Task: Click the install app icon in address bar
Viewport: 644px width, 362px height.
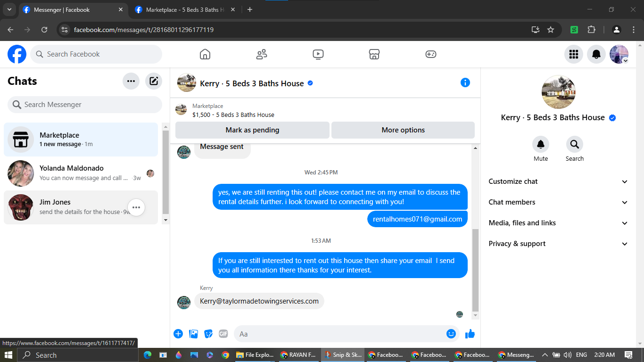Action: point(536,30)
